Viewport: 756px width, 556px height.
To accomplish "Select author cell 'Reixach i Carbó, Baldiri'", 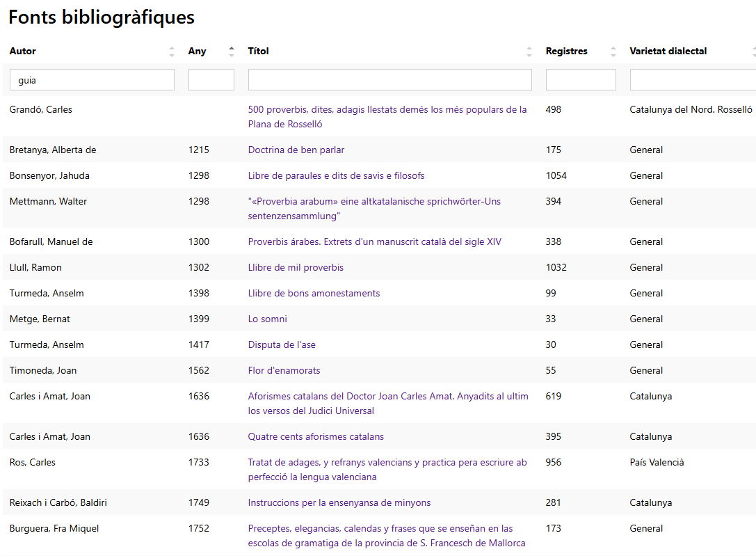I will point(58,502).
